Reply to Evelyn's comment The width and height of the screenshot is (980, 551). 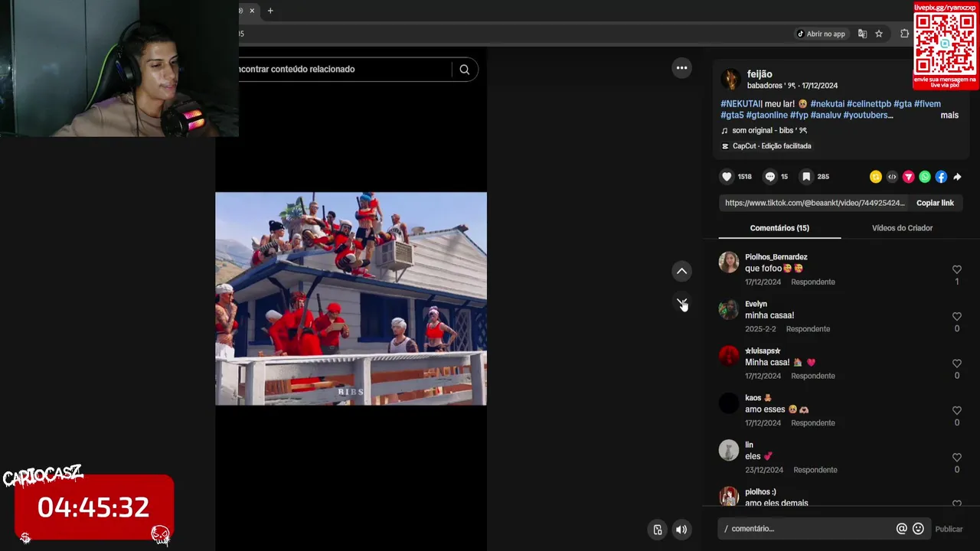tap(808, 329)
